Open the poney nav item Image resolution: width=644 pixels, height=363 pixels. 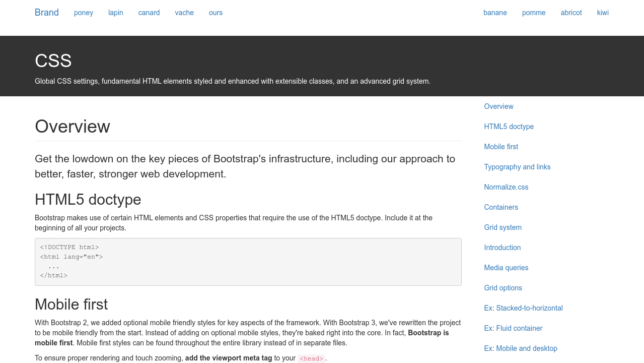(x=84, y=13)
